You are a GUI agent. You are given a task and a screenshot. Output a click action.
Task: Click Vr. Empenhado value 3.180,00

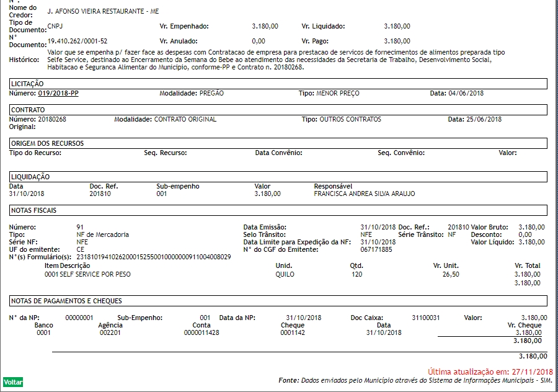point(265,26)
